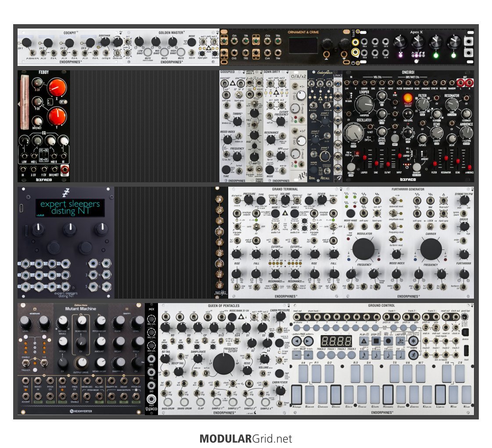The image size is (492, 448).
Task: Click the disting NT display screen
Action: (x=70, y=208)
